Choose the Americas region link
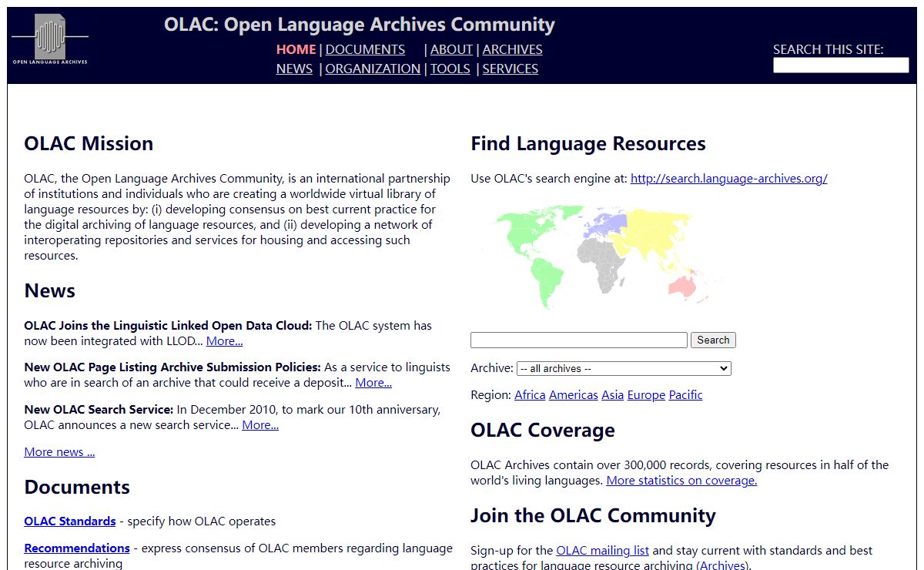Screen dimensions: 924x570 tap(573, 395)
